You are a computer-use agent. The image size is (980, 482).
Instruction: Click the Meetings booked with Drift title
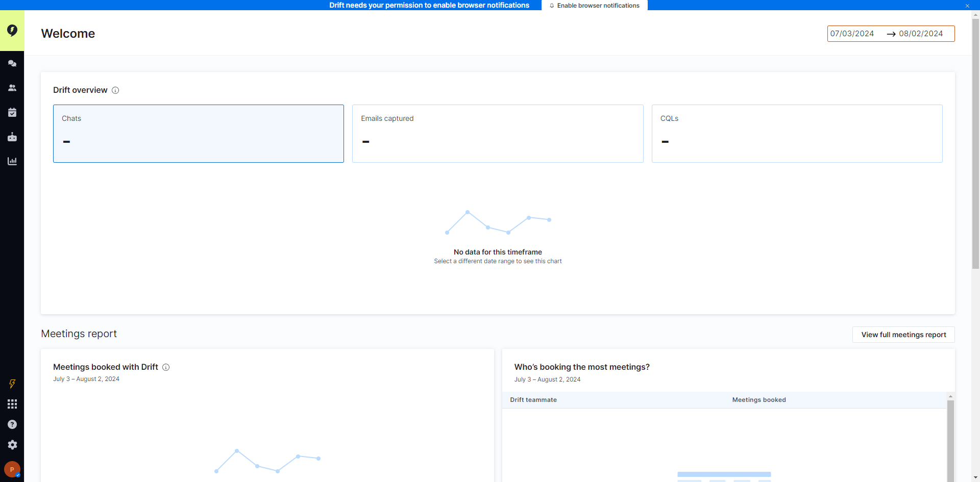click(106, 367)
